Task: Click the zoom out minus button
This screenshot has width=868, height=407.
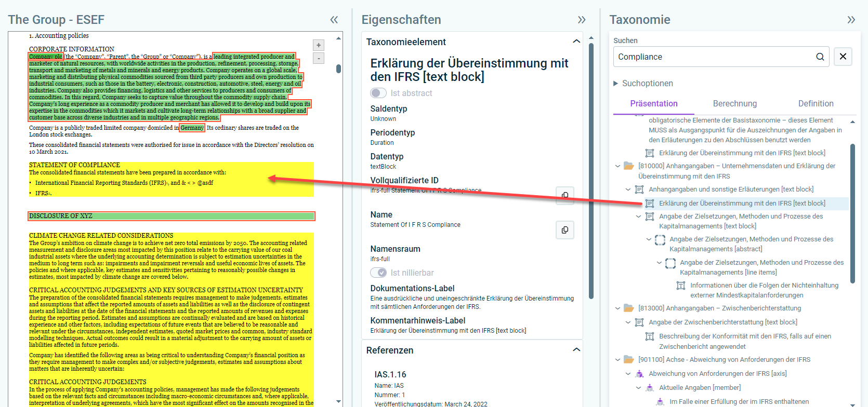Action: tap(319, 58)
